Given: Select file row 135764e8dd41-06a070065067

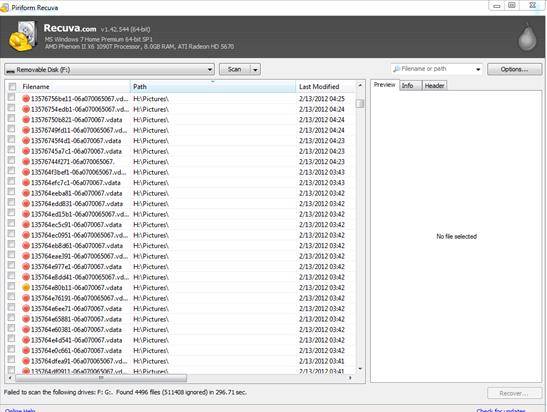Looking at the screenshot, I should click(x=181, y=277).
